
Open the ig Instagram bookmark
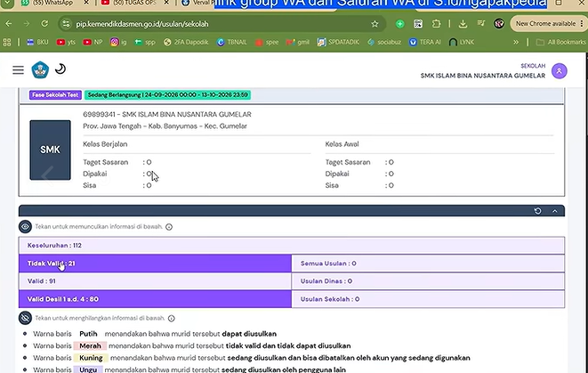pos(118,42)
